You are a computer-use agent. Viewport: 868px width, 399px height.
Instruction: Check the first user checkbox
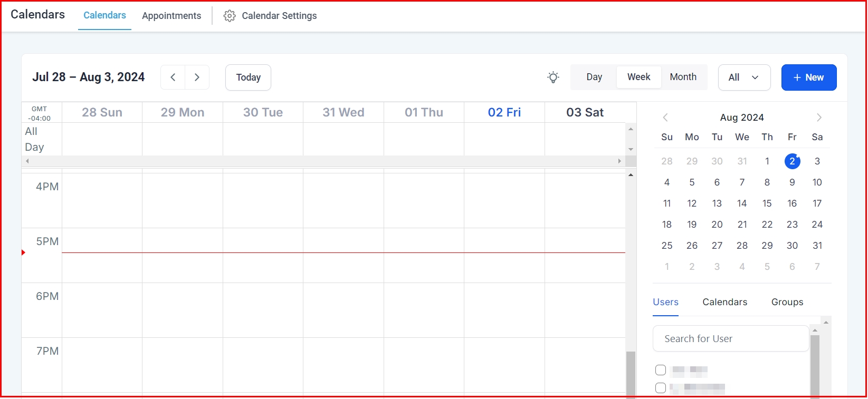coord(661,370)
